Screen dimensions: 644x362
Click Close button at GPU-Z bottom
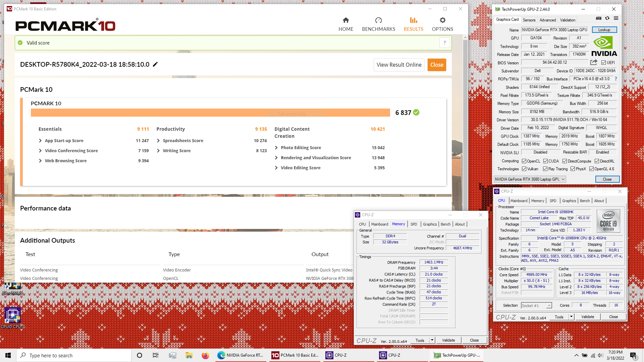(x=607, y=179)
